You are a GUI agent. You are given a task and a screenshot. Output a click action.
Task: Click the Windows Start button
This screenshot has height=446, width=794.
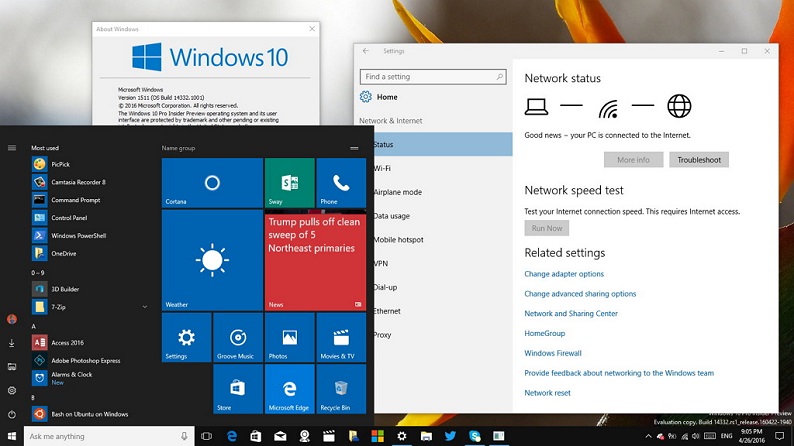point(12,436)
